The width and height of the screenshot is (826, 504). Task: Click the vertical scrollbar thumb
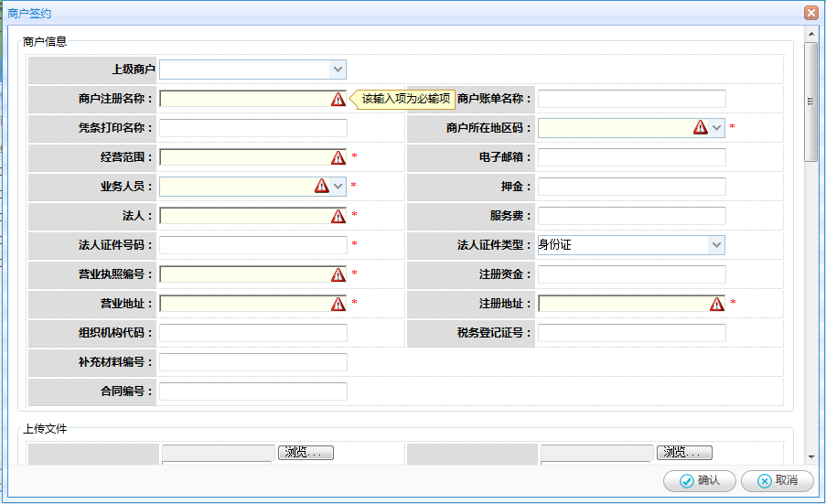[811, 102]
